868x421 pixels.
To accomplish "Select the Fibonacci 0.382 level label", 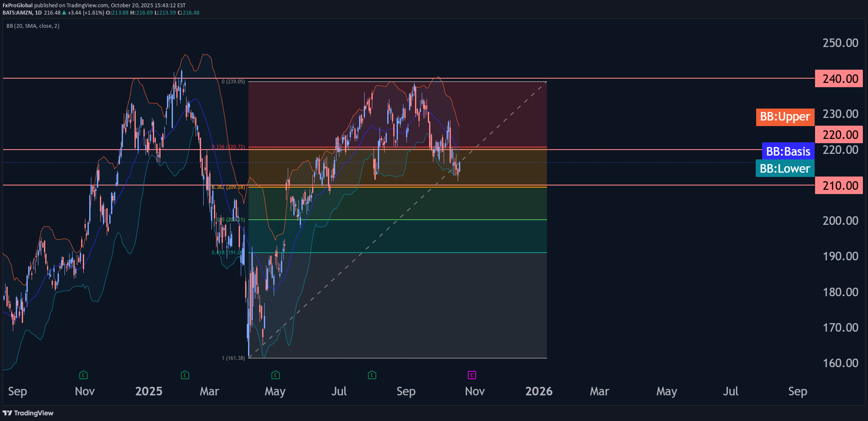I will click(x=229, y=187).
